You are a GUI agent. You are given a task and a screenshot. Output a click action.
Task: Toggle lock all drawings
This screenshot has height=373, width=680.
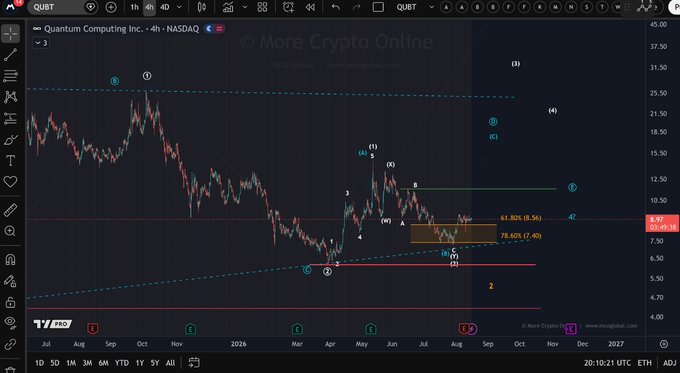click(x=10, y=302)
